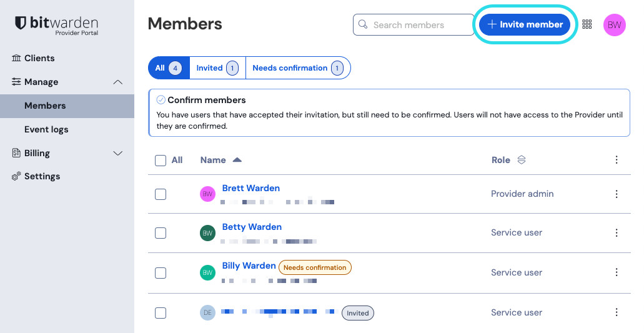
Task: Check the box for Brett Warden
Action: (161, 194)
